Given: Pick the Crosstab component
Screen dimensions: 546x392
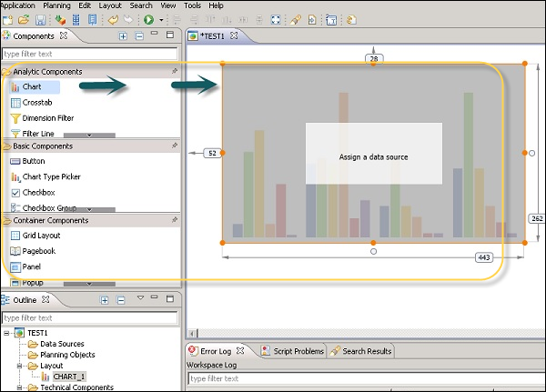Looking at the screenshot, I should (x=36, y=103).
